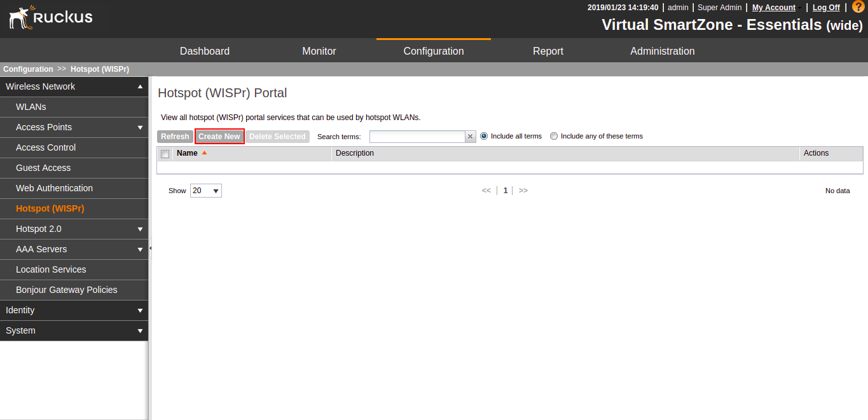Go to next page of results
Viewport: 868px width, 420px height.
[x=523, y=191]
